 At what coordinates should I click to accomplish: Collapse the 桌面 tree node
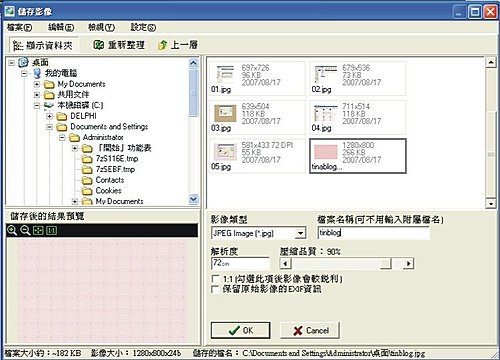pos(12,62)
